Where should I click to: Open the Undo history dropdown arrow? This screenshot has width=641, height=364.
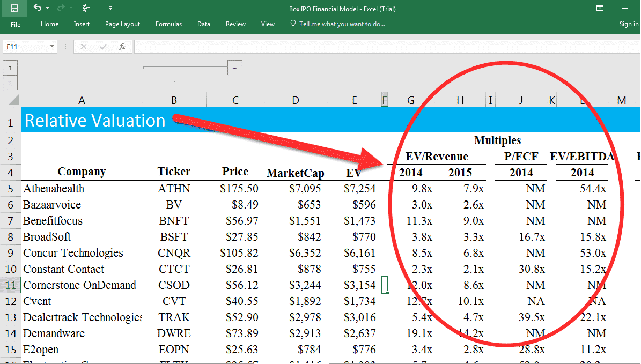pos(47,8)
